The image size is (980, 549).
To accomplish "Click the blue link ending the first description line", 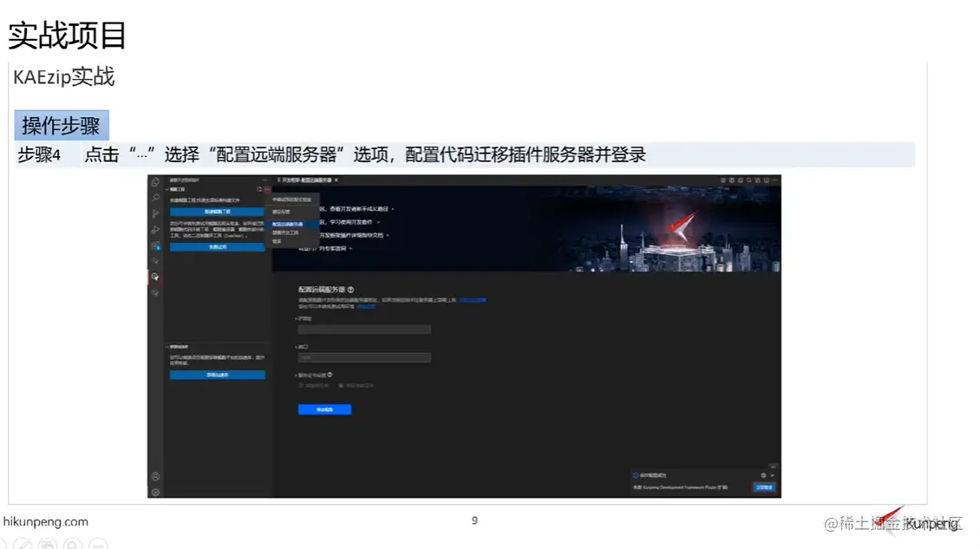I will click(473, 300).
